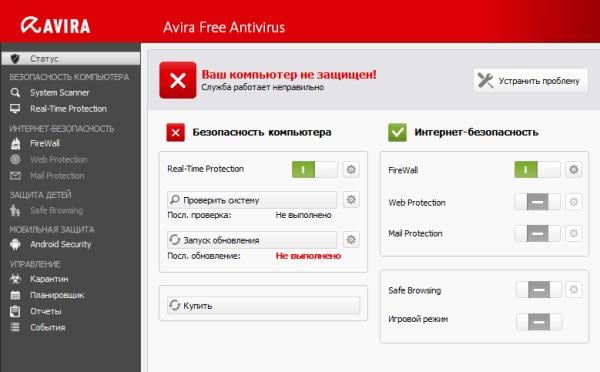The width and height of the screenshot is (600, 372).
Task: Open Real-Time Protection settings gear
Action: 351,169
